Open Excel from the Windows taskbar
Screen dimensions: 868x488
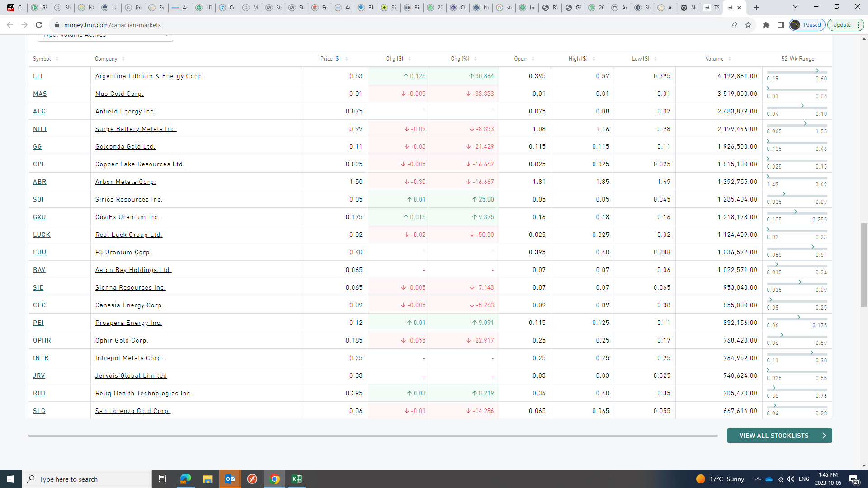coord(297,479)
